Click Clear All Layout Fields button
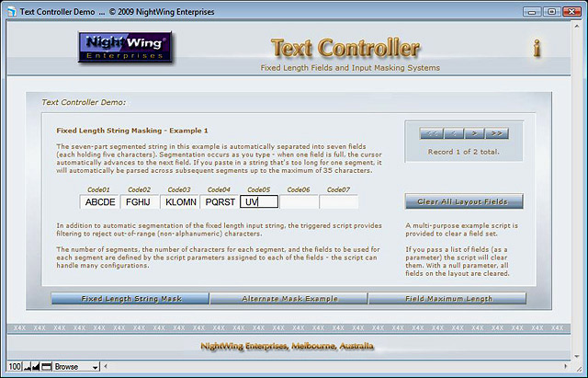The image size is (588, 378). pyautogui.click(x=464, y=201)
